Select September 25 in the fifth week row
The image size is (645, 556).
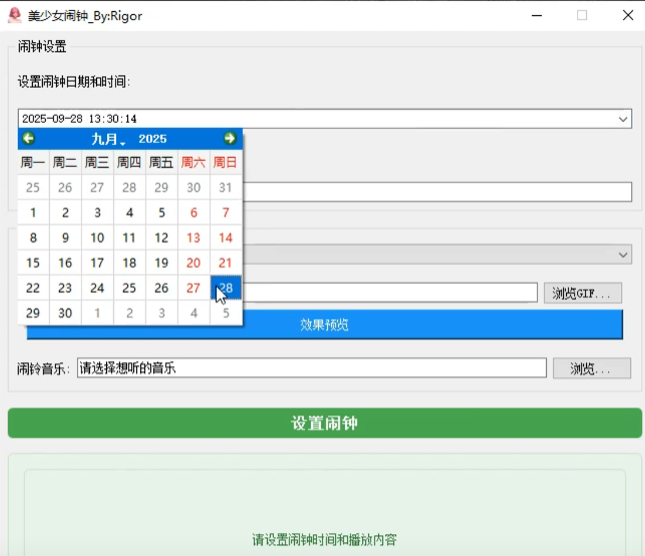tap(129, 288)
